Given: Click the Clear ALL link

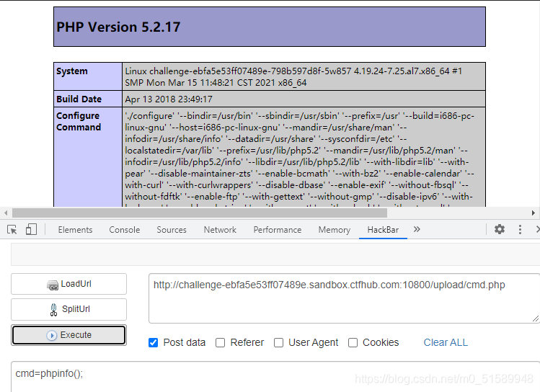Looking at the screenshot, I should click(446, 342).
